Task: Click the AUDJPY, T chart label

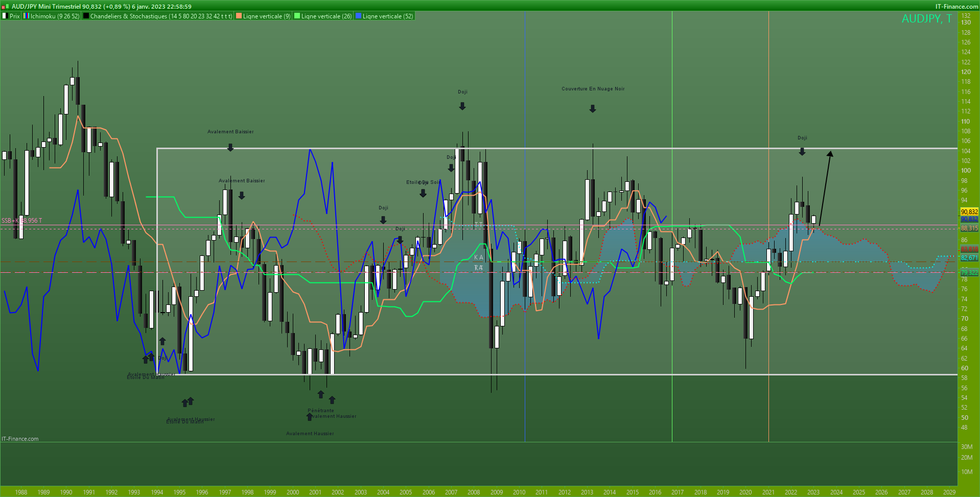Action: (x=927, y=19)
